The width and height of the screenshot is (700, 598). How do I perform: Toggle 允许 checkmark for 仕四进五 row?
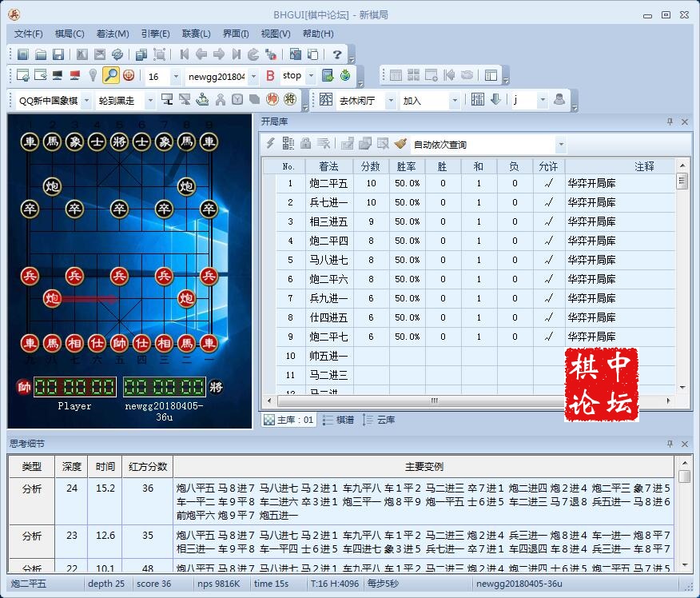549,317
